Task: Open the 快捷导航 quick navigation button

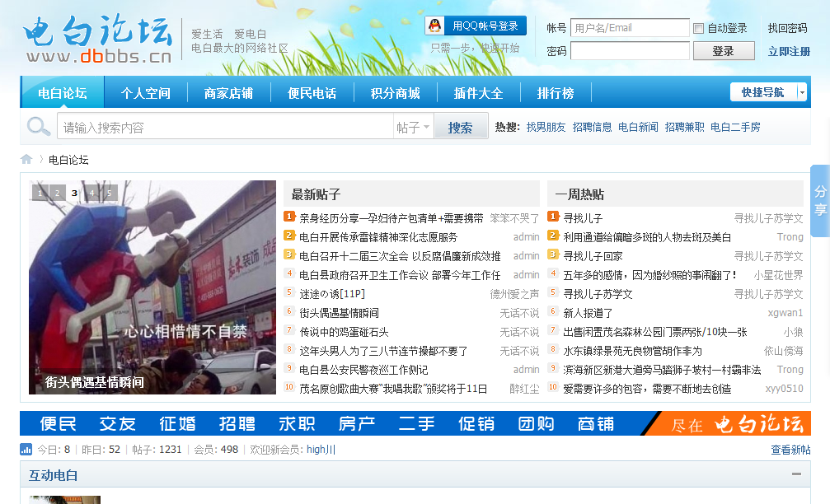Action: [x=762, y=91]
